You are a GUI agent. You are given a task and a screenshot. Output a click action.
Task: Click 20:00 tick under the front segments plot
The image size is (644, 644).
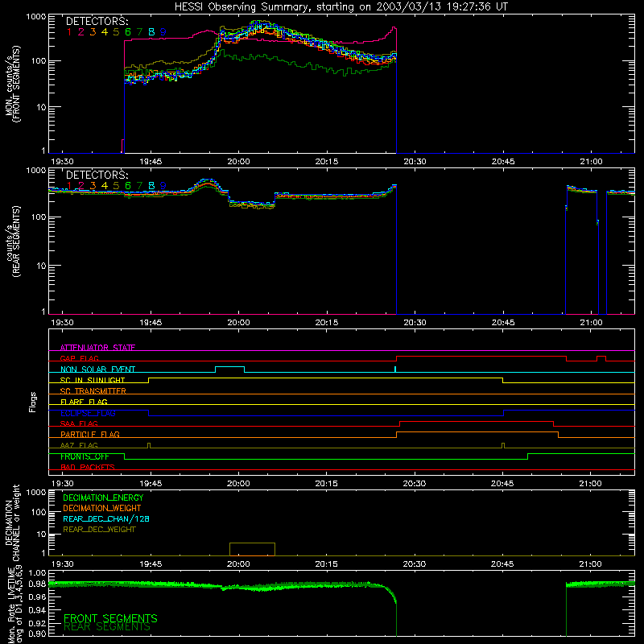[238, 162]
